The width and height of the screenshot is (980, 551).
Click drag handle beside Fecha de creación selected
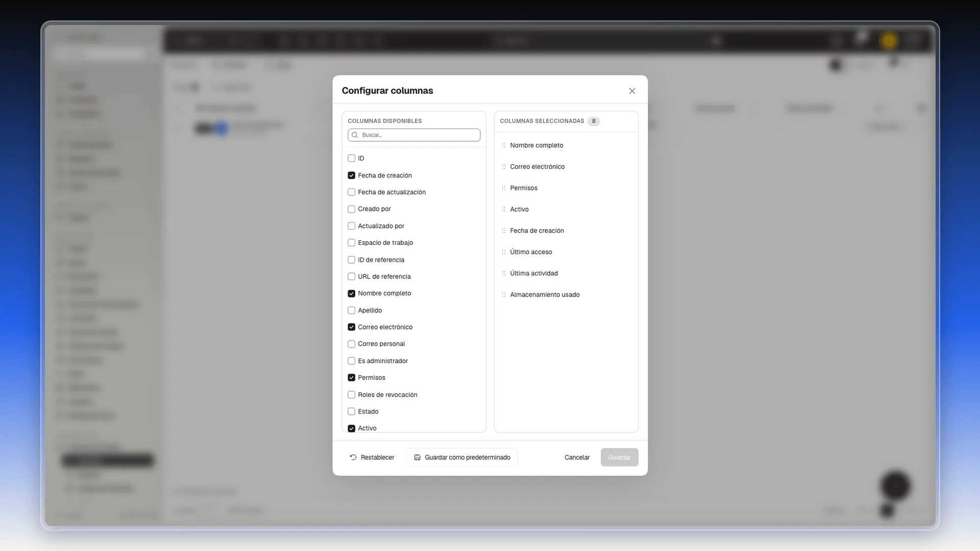point(504,231)
